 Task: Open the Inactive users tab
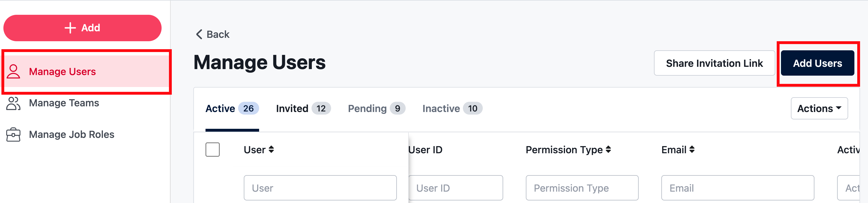tap(452, 108)
